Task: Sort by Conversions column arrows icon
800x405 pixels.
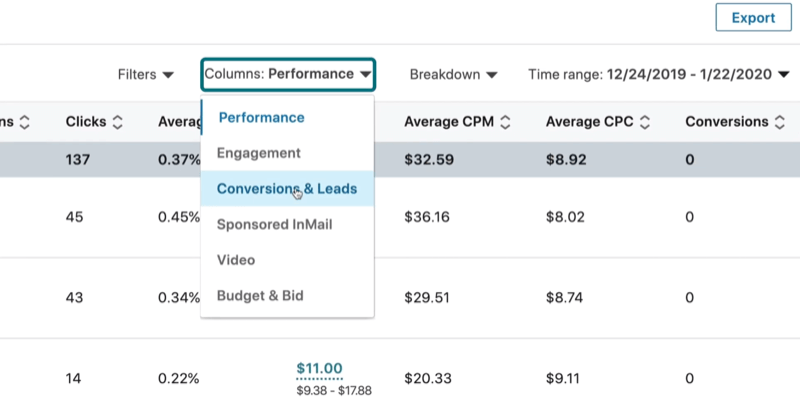Action: [777, 122]
